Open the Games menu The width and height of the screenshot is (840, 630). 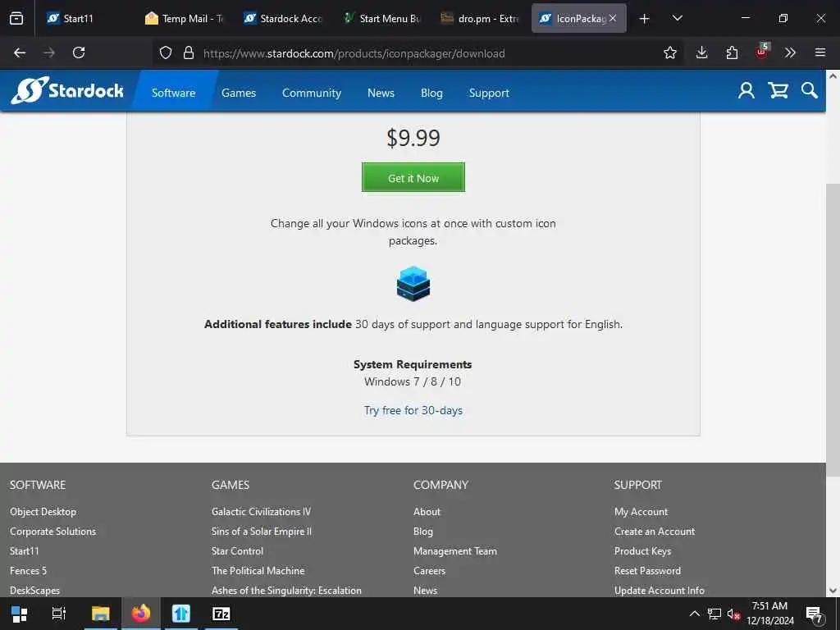click(x=239, y=93)
